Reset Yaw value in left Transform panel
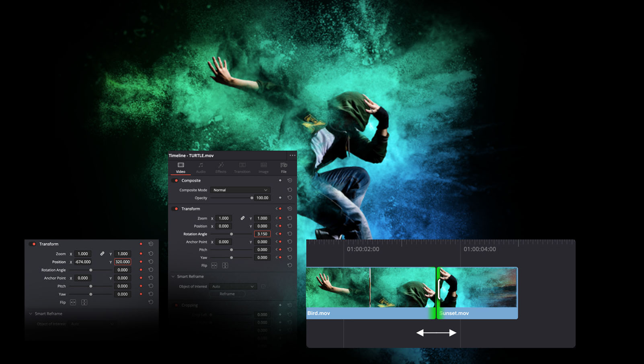The image size is (644, 364). pyautogui.click(x=151, y=294)
